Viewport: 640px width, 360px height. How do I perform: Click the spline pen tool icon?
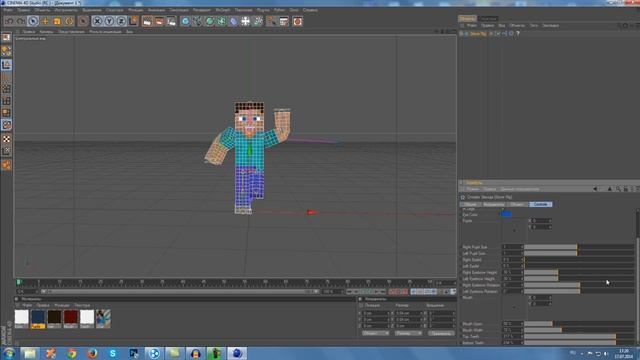197,21
